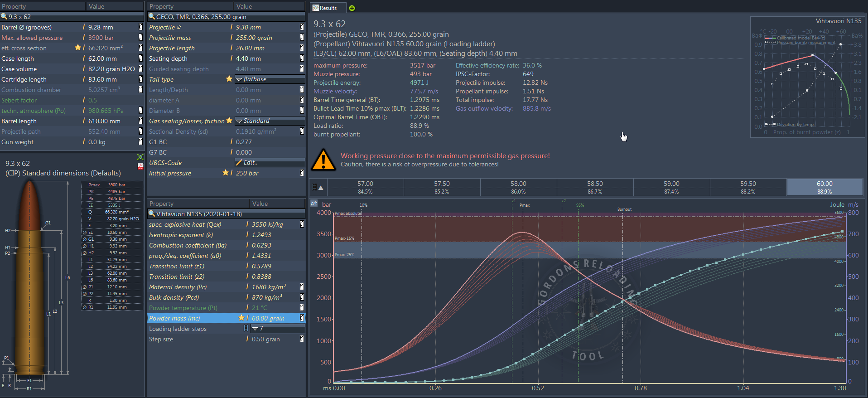This screenshot has width=868, height=398.
Task: Click the cartridge search magnifier for 9.3 x 62
Action: point(4,17)
